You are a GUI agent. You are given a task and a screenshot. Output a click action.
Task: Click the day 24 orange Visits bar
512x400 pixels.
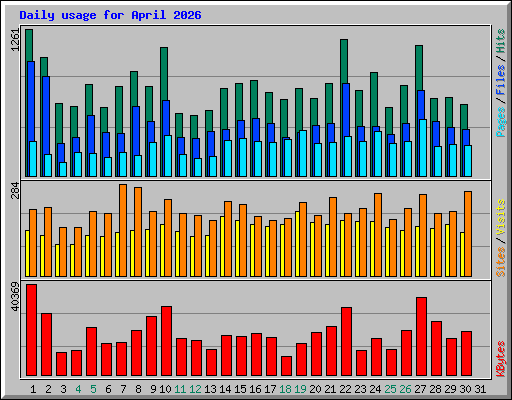pyautogui.click(x=378, y=235)
